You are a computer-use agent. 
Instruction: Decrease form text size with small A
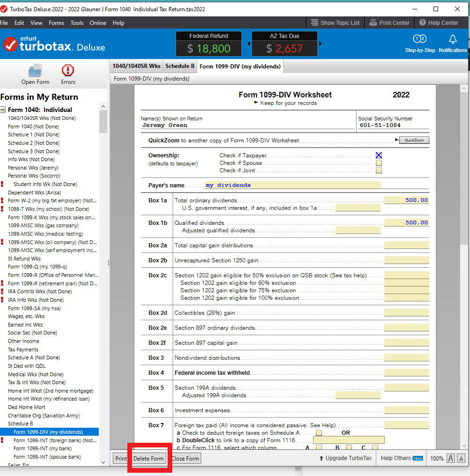click(x=461, y=459)
